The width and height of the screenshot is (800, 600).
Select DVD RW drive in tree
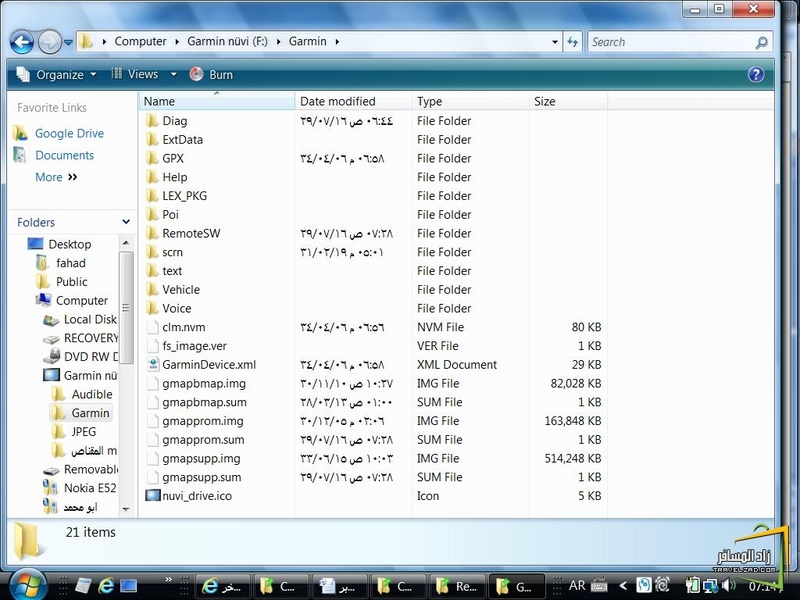click(91, 357)
